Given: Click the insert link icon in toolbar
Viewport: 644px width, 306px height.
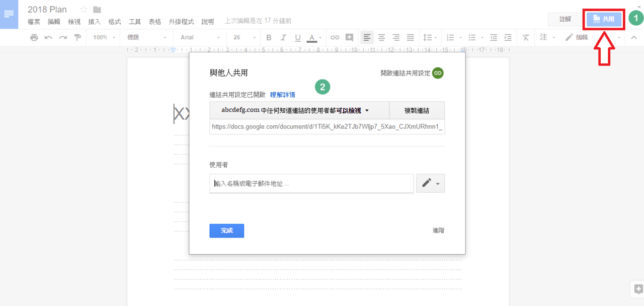Looking at the screenshot, I should click(x=335, y=37).
